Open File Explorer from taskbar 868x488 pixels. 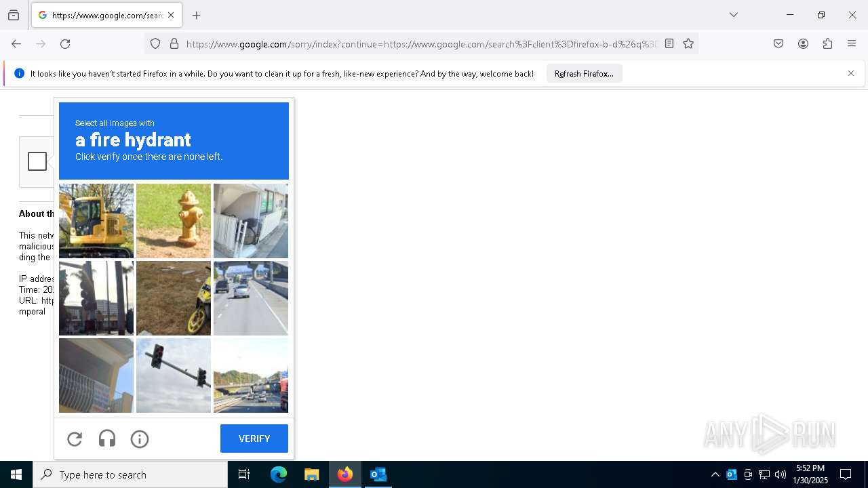[x=311, y=474]
